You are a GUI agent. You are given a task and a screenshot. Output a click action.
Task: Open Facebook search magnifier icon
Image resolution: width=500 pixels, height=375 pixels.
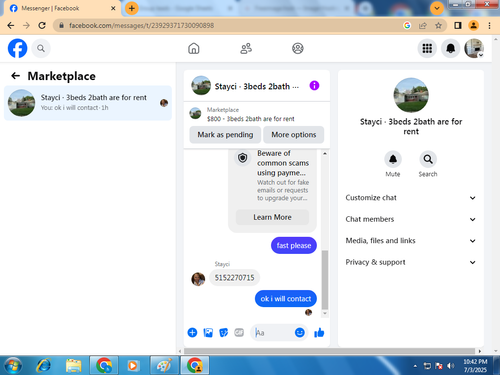pyautogui.click(x=41, y=49)
